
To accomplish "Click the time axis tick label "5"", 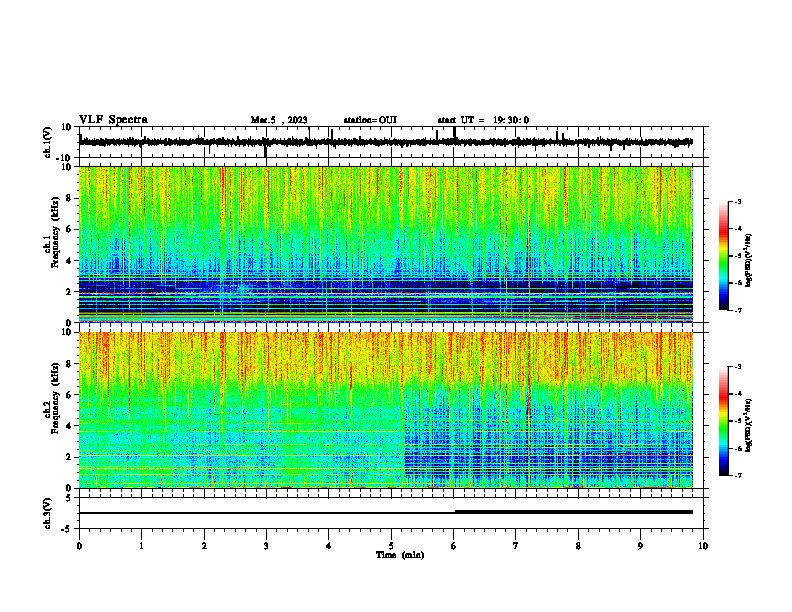I will pyautogui.click(x=391, y=546).
